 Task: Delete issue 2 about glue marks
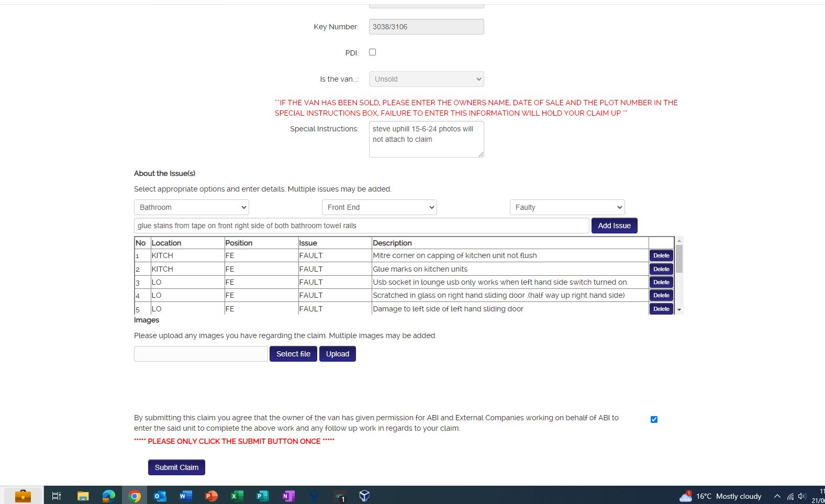[x=662, y=269]
